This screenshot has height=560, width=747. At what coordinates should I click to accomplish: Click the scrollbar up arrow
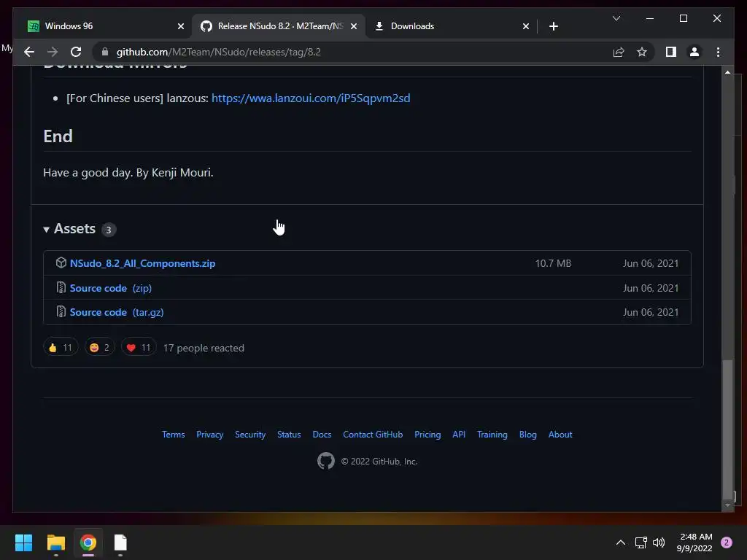[727, 72]
